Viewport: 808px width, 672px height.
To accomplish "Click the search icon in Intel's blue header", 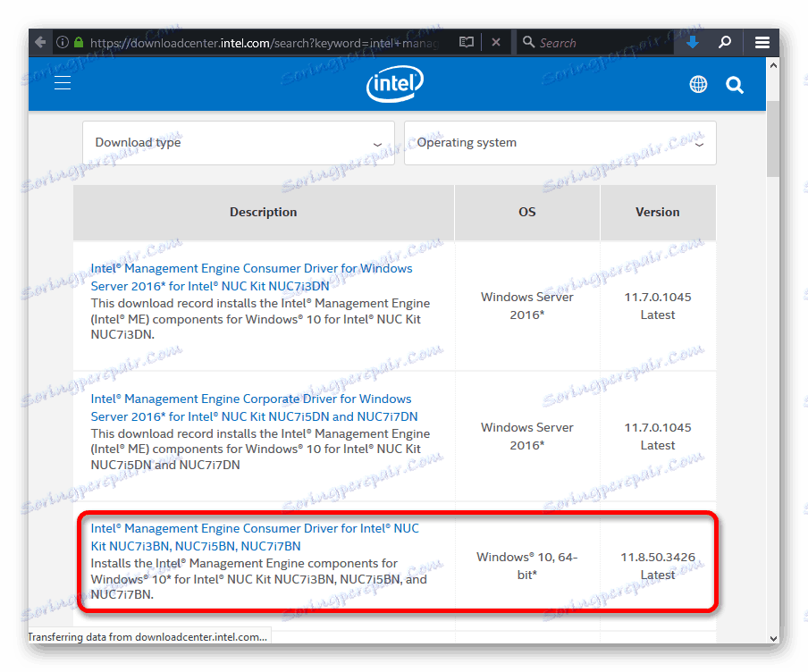I will 734,85.
